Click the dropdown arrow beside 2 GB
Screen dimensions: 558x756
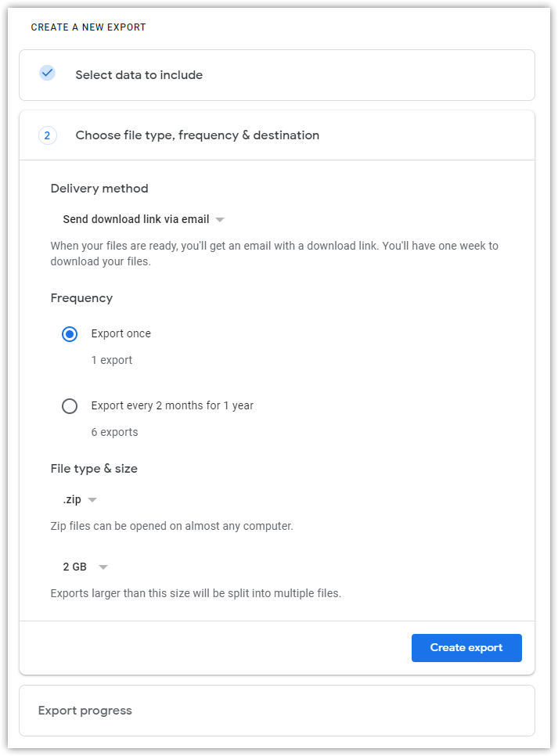103,566
